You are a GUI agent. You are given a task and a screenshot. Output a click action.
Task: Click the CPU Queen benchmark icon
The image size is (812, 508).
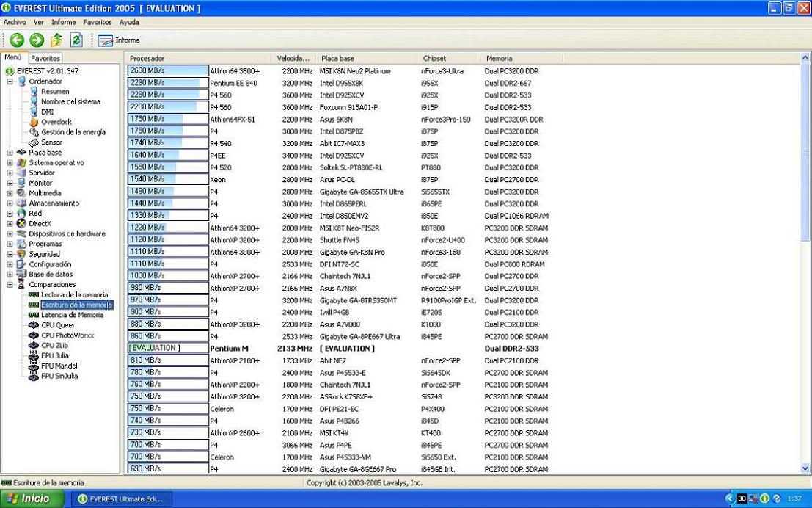coord(34,325)
